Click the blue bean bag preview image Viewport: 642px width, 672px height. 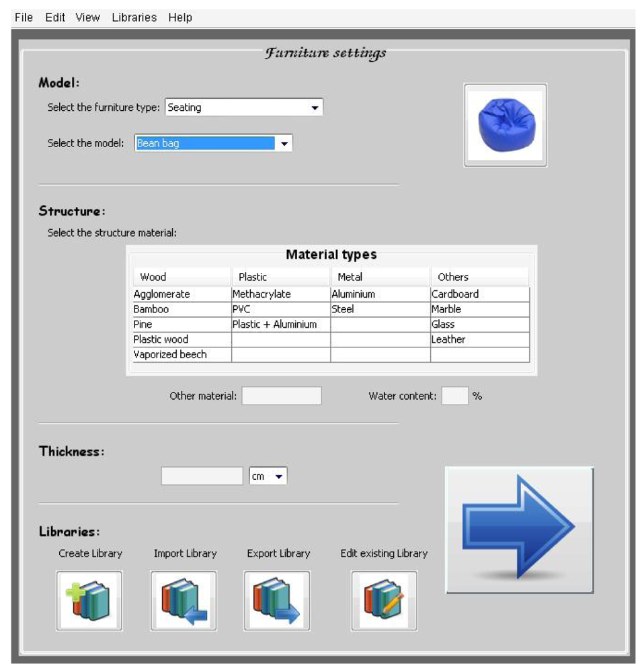[x=505, y=125]
